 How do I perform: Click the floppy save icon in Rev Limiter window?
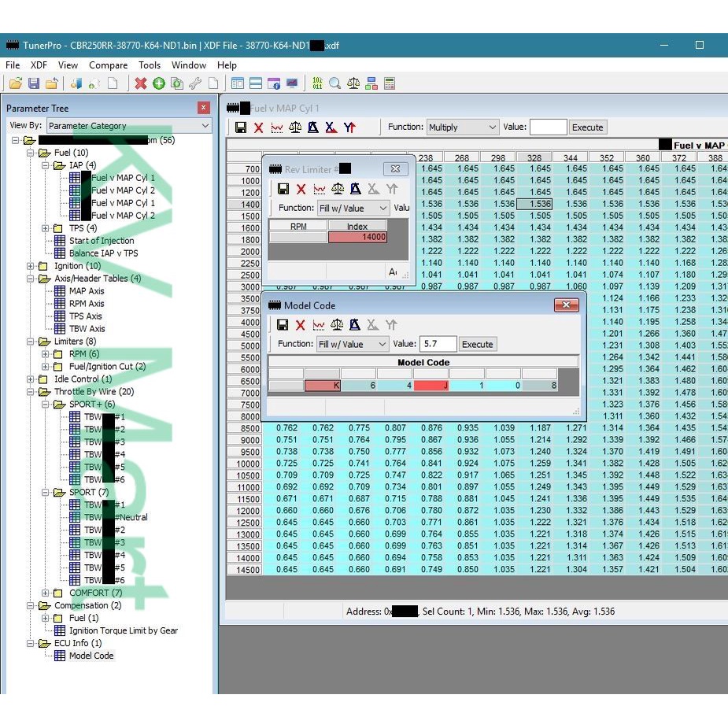pos(283,189)
